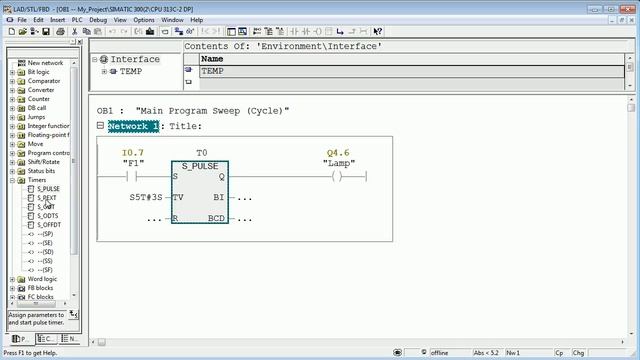Select the S_PULSE timer block

200,192
